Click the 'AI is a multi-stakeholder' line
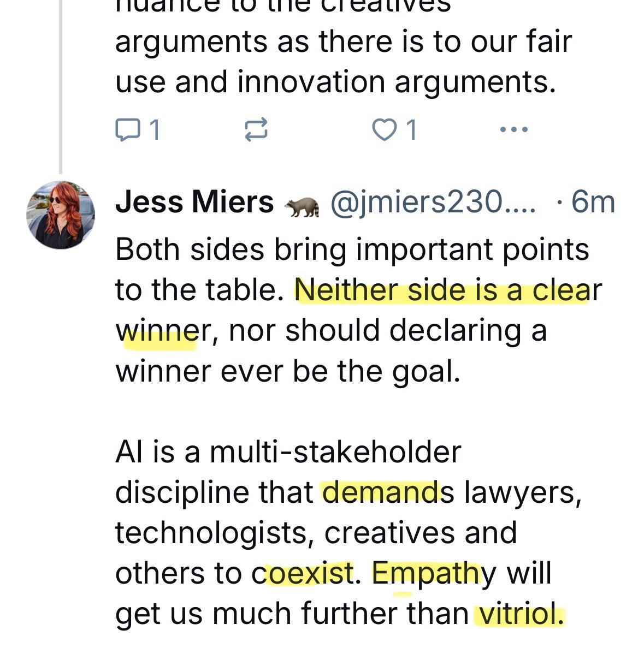The width and height of the screenshot is (644, 648). click(288, 451)
